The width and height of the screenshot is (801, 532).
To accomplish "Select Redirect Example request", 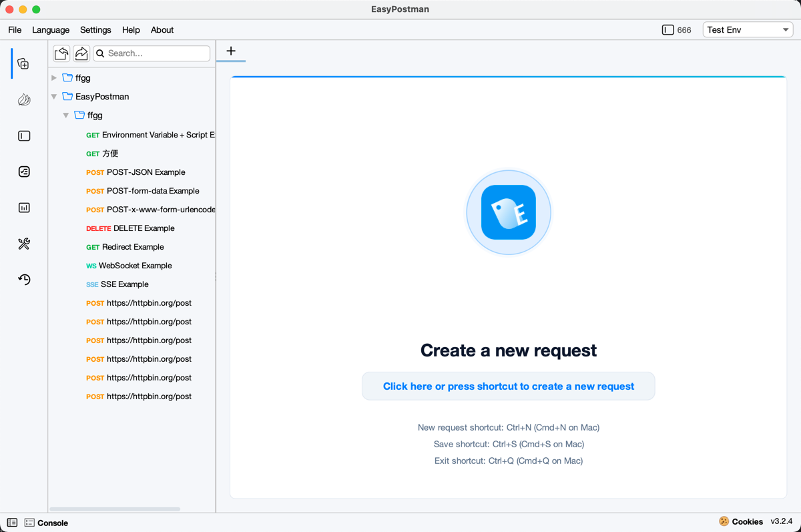I will (x=125, y=247).
